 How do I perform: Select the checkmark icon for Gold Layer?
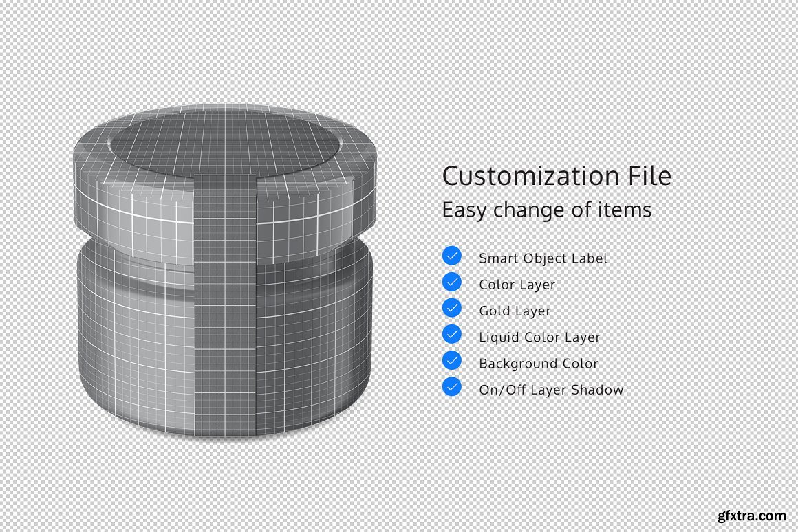452,308
